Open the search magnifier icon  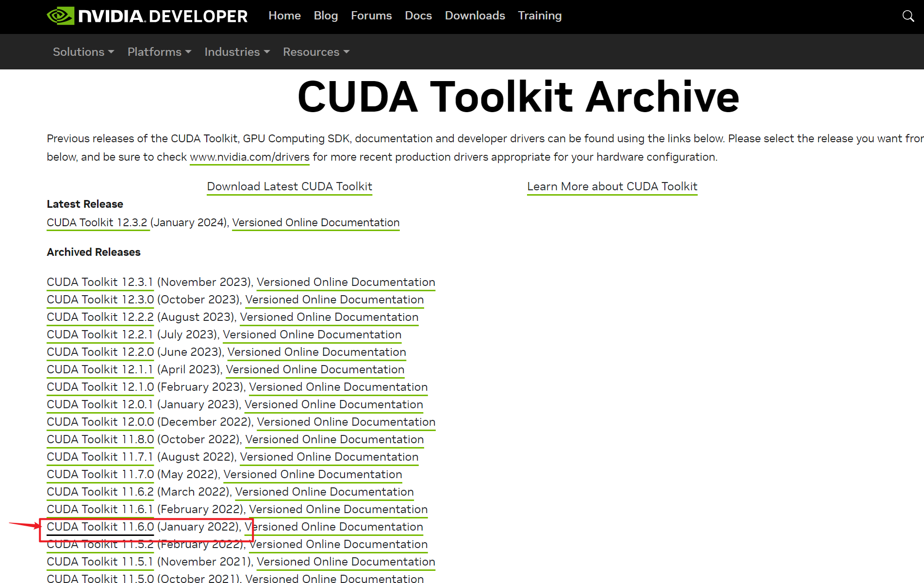[x=908, y=16]
